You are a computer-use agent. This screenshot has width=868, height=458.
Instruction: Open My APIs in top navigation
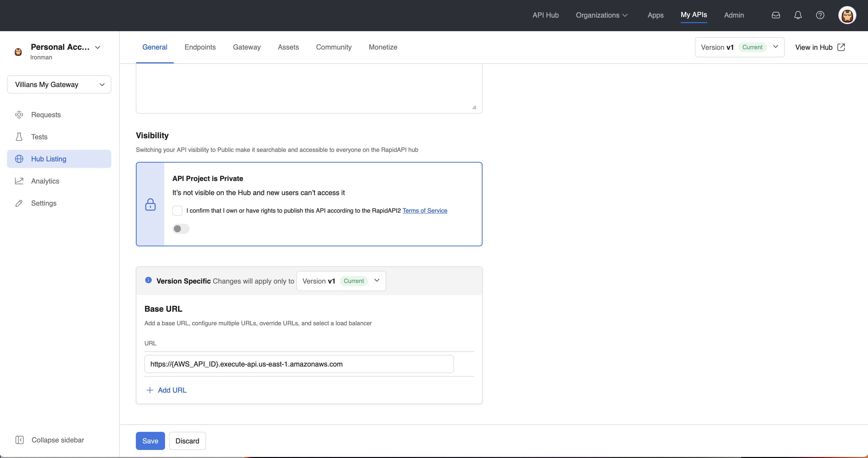(x=694, y=15)
